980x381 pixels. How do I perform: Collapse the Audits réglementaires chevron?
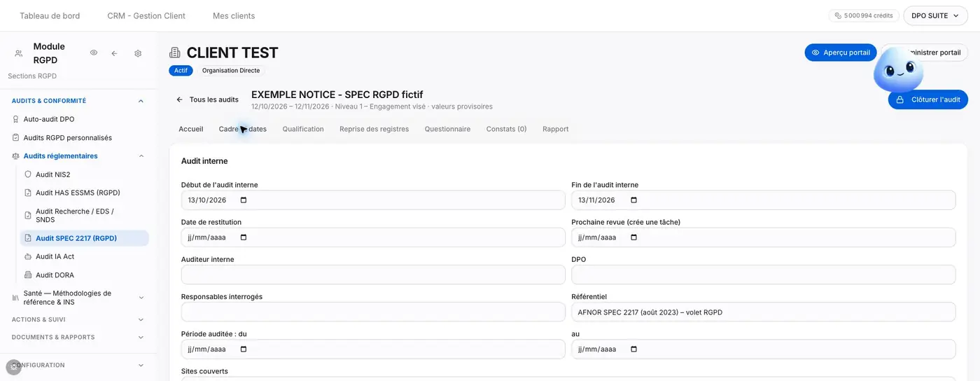click(141, 156)
